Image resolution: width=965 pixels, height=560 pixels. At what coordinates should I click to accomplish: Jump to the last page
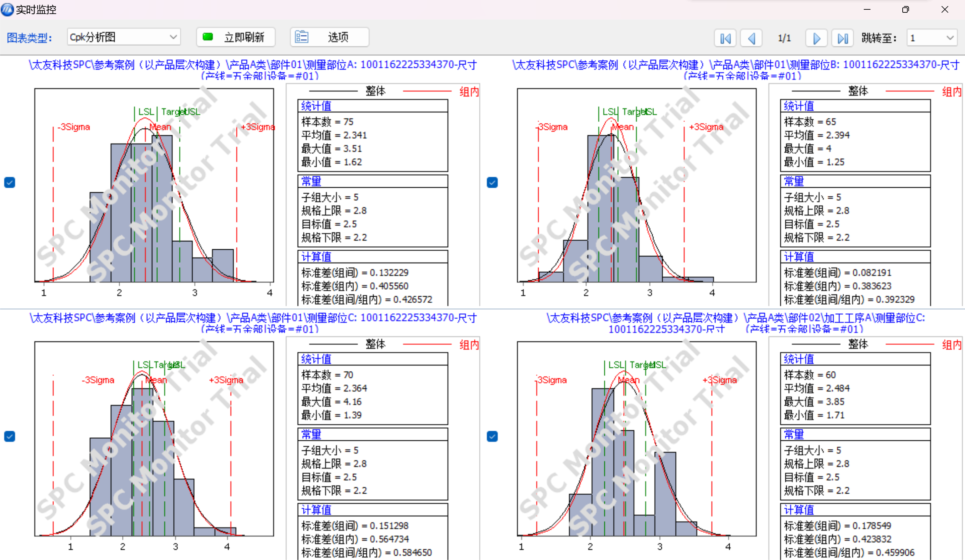tap(842, 38)
